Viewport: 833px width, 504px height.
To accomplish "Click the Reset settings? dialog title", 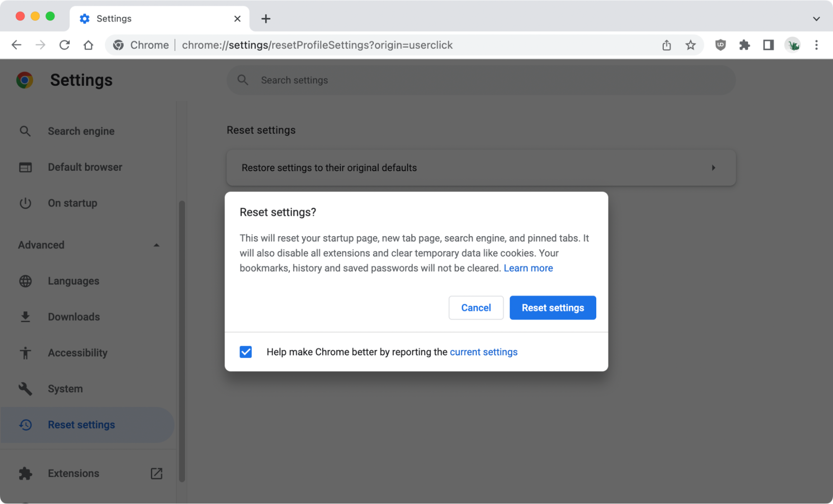I will pos(278,212).
